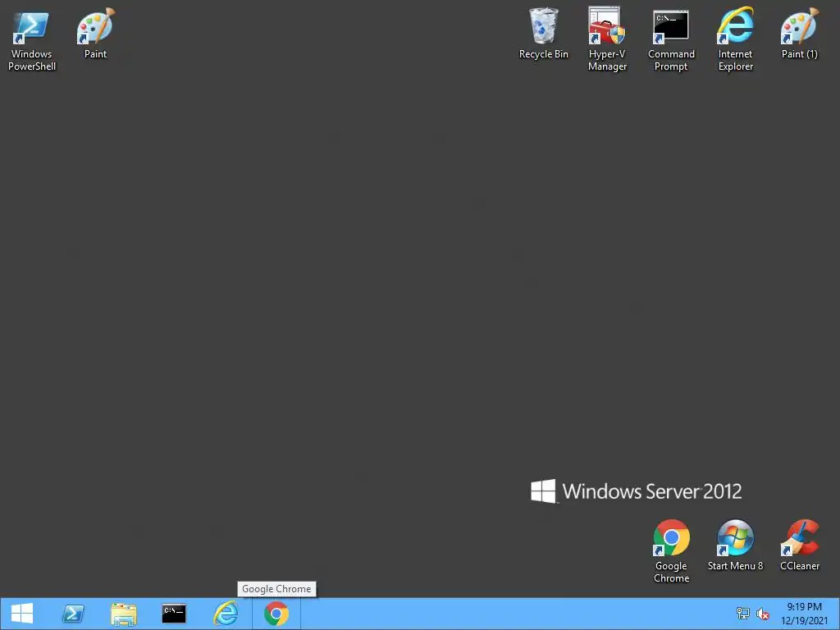The image size is (840, 630).
Task: Click the 'Windows PowerShell' icon label text
Action: (32, 60)
